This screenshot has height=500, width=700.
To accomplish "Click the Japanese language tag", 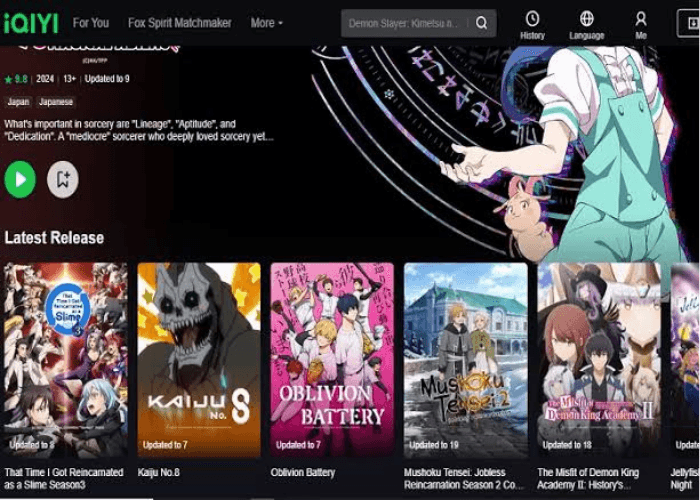I will pos(55,102).
